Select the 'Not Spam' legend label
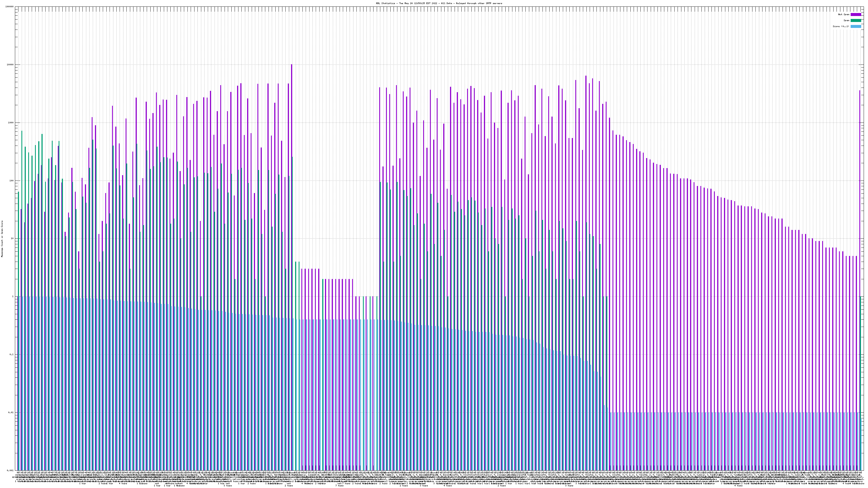The height and width of the screenshot is (488, 868). [x=844, y=14]
